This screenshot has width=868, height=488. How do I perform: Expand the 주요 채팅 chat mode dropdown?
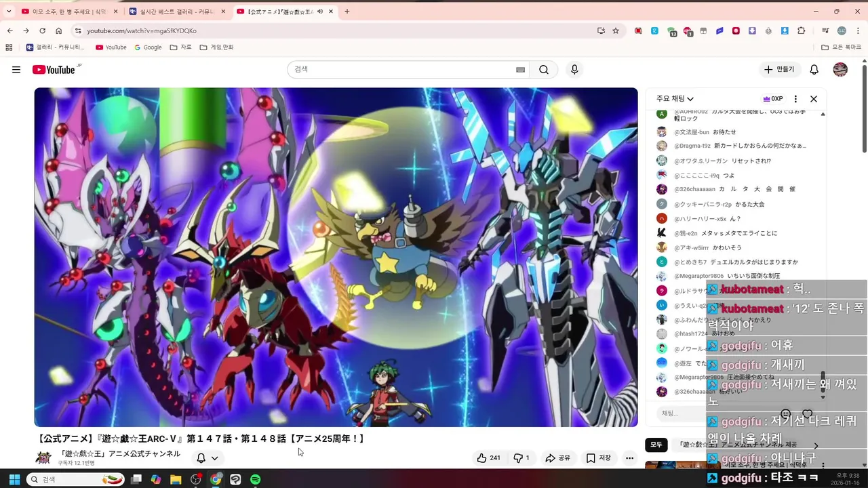pyautogui.click(x=675, y=99)
